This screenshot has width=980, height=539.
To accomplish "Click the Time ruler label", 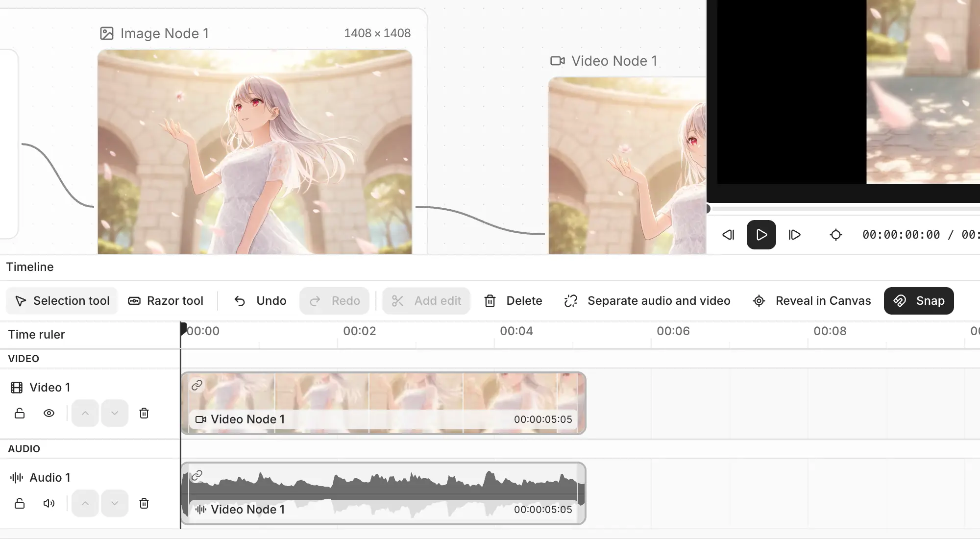I will pos(37,335).
